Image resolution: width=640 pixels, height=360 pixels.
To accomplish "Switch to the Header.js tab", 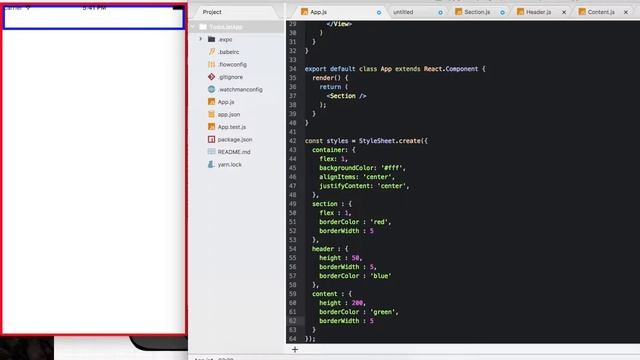I will coord(541,12).
